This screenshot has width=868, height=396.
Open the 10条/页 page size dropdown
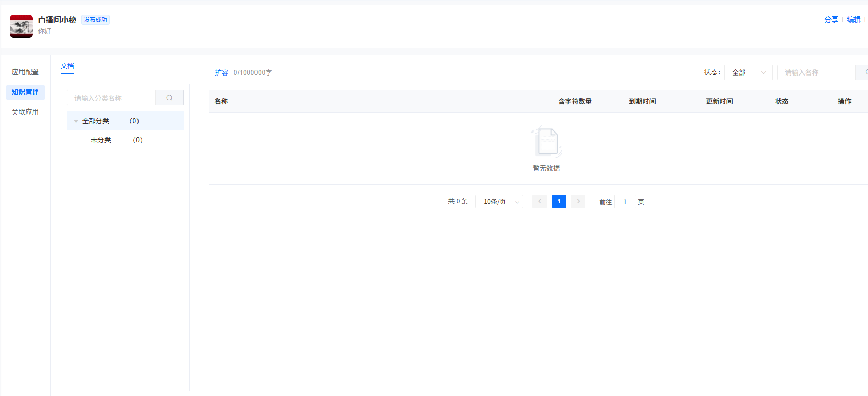coord(499,202)
